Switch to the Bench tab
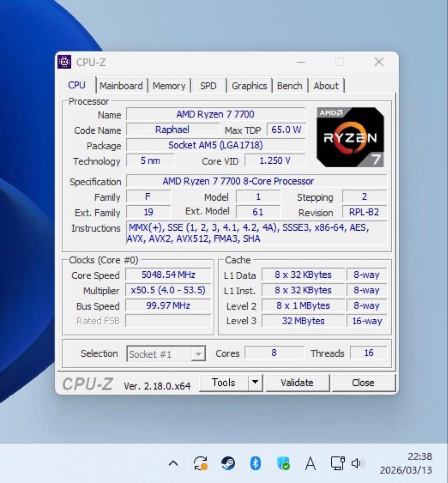448x483 pixels. [x=289, y=85]
